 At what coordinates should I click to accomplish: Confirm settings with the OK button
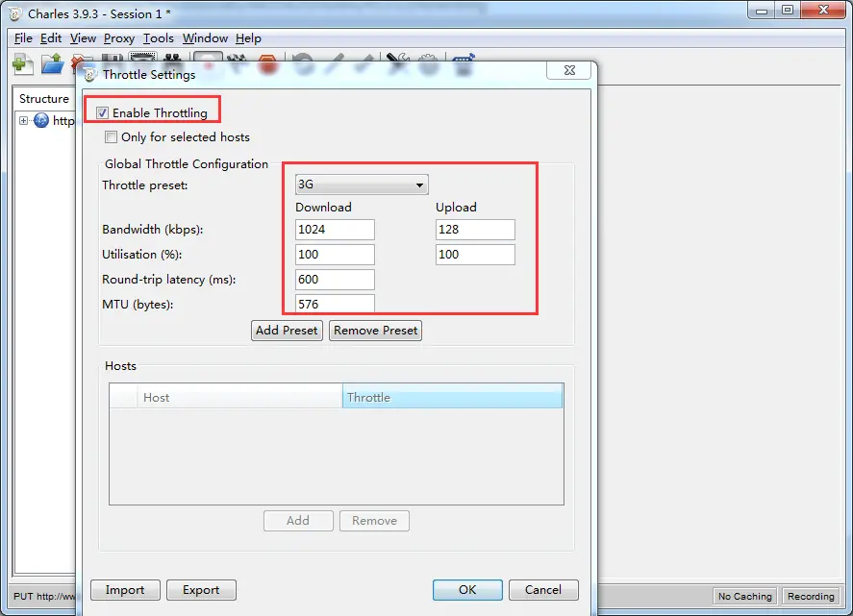pos(467,590)
